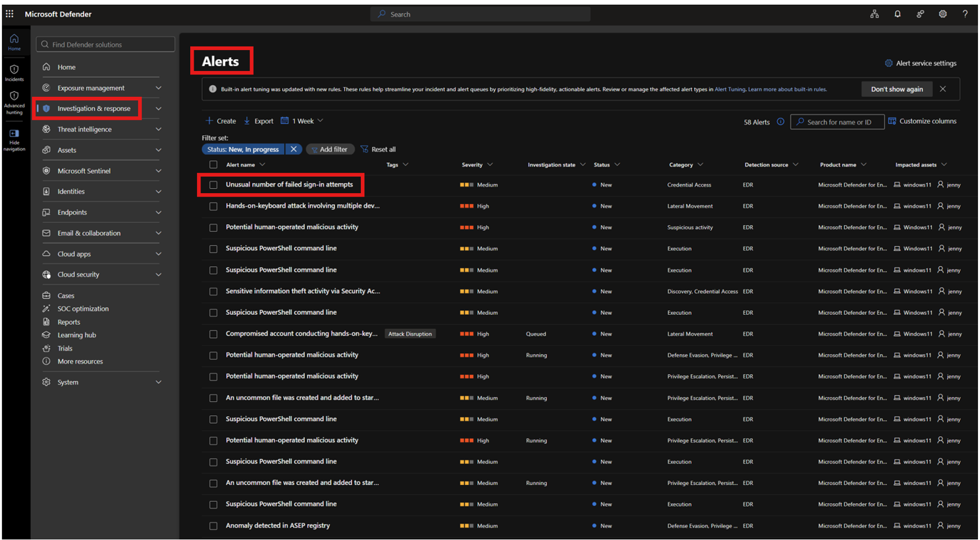
Task: Open the Impacted assets column dropdown
Action: [944, 165]
